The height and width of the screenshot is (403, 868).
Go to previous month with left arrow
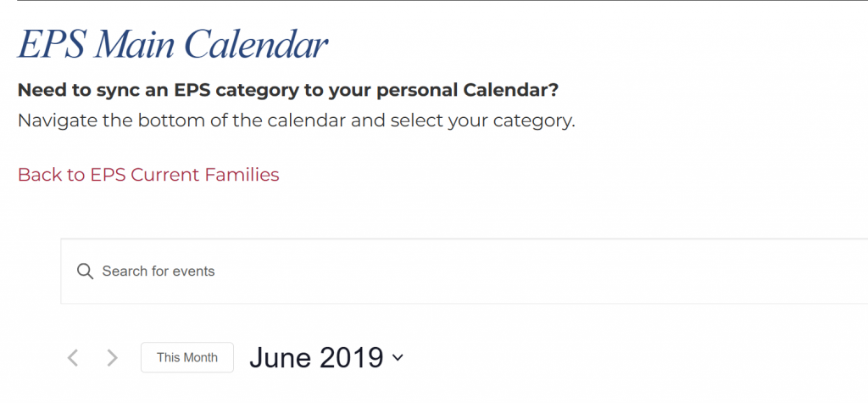coord(73,358)
